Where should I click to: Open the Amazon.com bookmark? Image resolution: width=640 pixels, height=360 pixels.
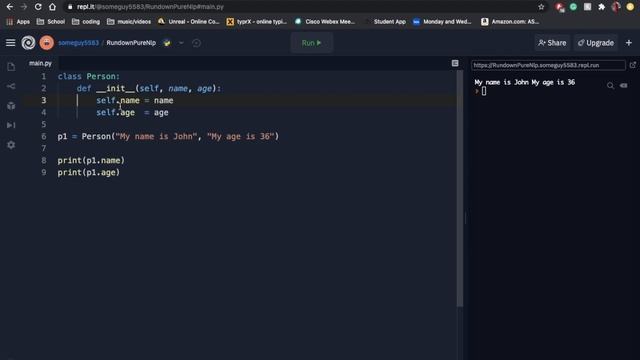click(x=510, y=22)
